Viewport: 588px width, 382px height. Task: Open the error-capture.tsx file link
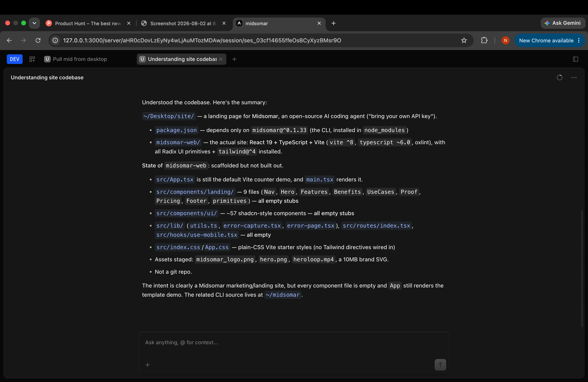coord(252,226)
